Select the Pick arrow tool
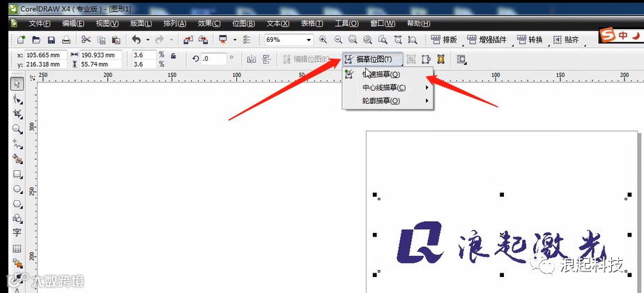The image size is (644, 293). 17,84
